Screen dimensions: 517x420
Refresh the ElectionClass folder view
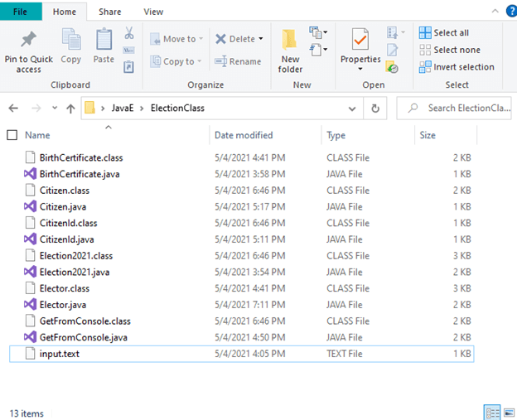(375, 109)
